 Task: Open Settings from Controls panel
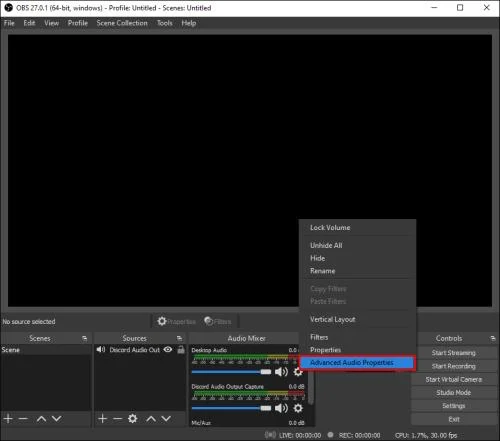tap(454, 406)
